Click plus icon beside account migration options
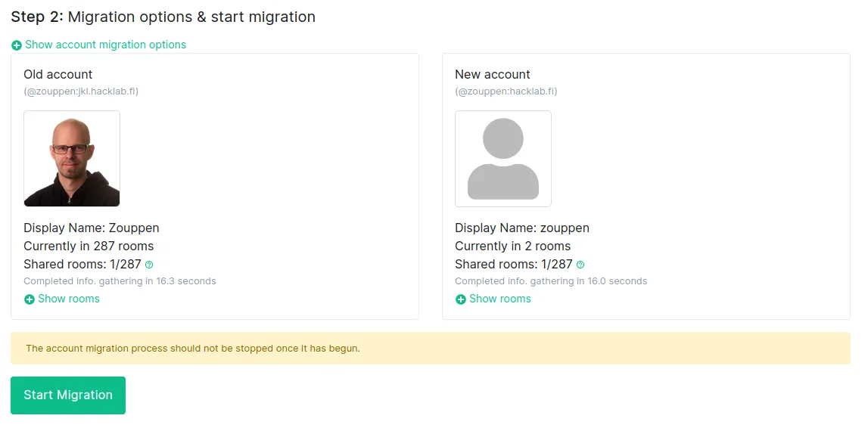 pyautogui.click(x=17, y=45)
